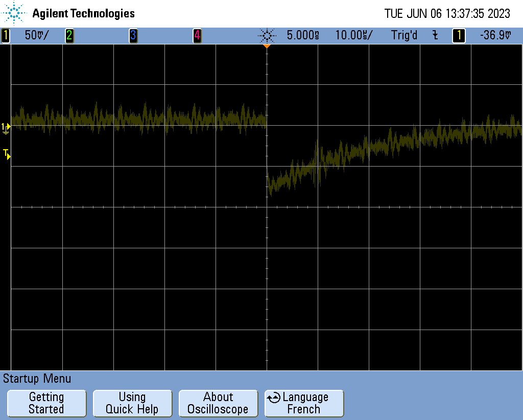Click the circular arrow icon beside Language
The image size is (523, 420).
(x=274, y=398)
